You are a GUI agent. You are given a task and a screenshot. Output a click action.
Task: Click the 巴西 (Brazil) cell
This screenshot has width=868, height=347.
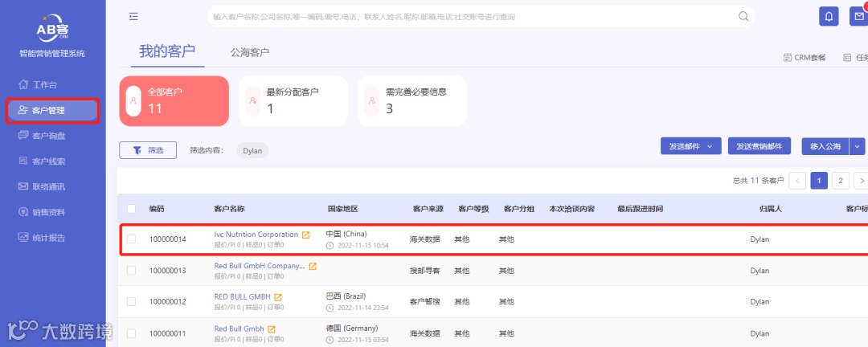pos(346,296)
